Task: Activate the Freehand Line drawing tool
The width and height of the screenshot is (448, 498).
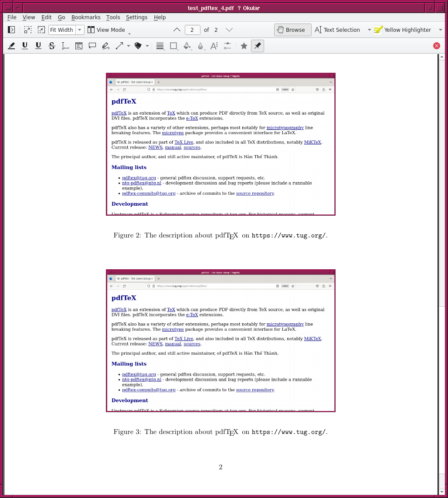Action: (105, 46)
